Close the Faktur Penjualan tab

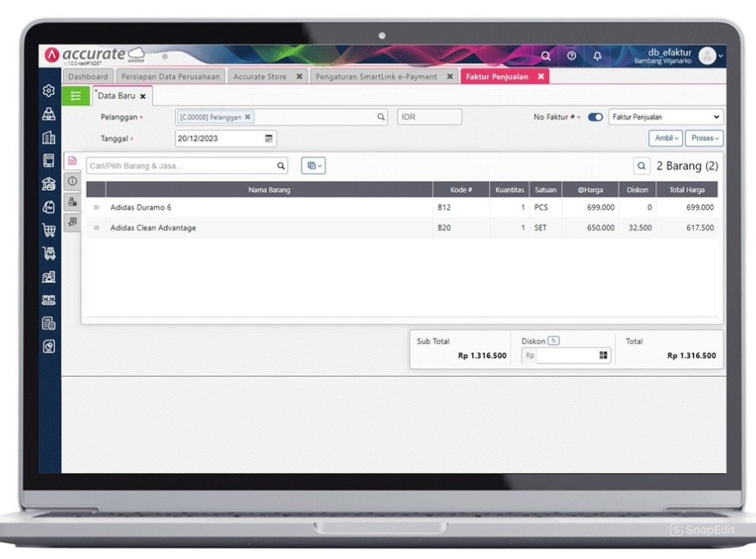pos(541,76)
